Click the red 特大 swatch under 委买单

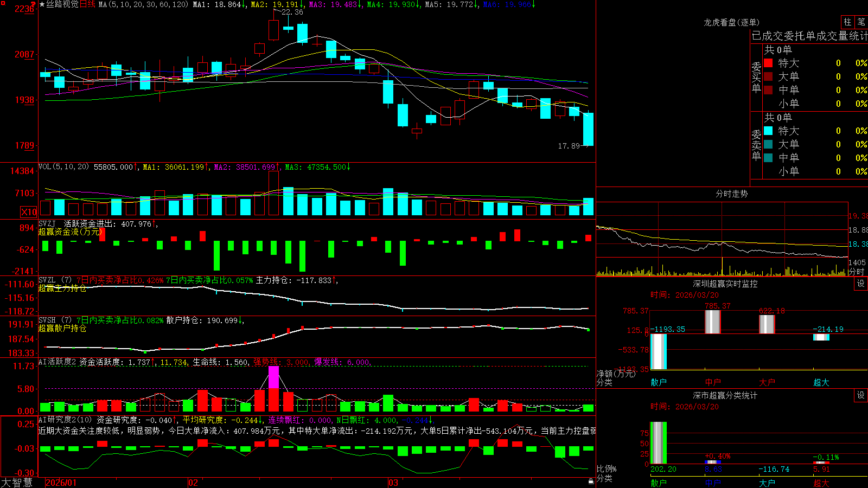tap(768, 63)
